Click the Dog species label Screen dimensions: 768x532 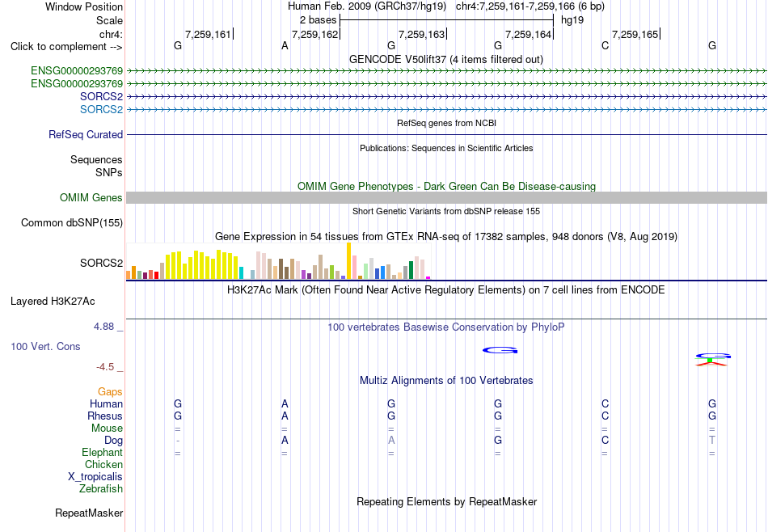[113, 441]
